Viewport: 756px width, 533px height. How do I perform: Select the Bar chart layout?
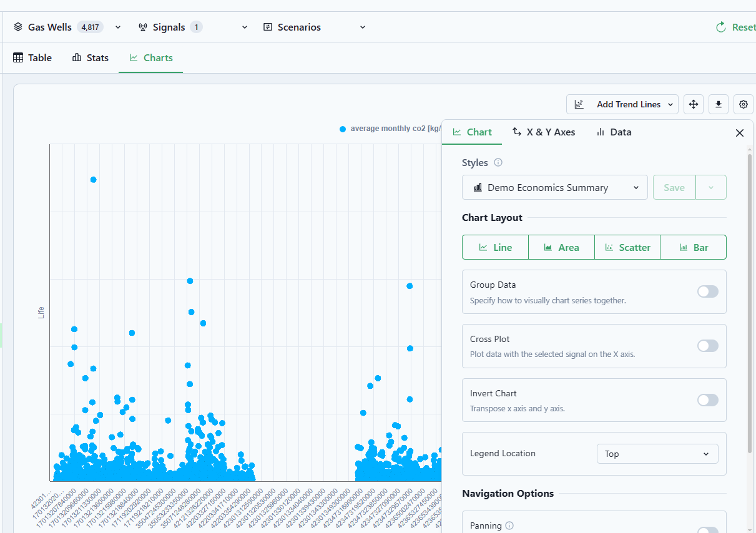pos(694,247)
